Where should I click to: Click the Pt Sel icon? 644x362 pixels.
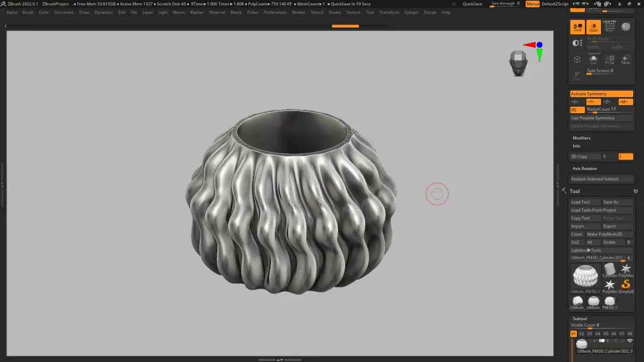(610, 60)
